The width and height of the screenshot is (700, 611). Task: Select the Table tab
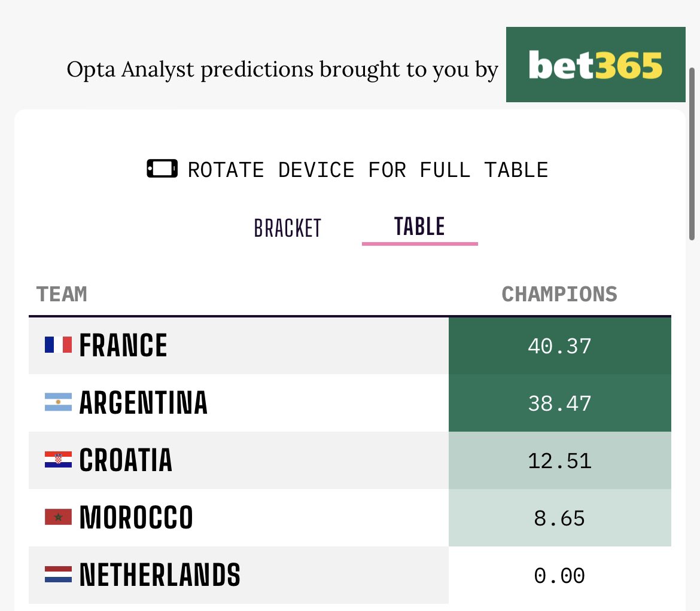(419, 227)
